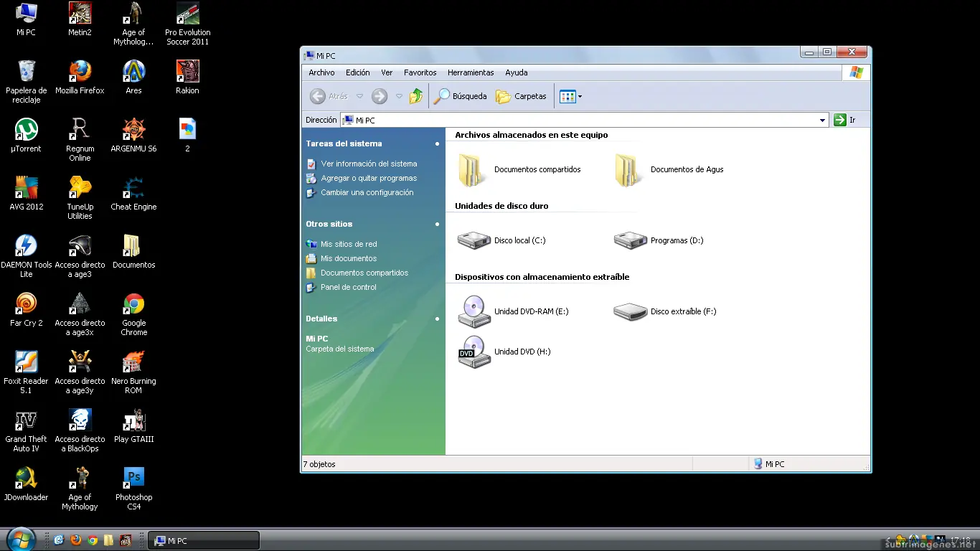
Task: Select the Unidad DVD (H:) drive
Action: coord(504,352)
